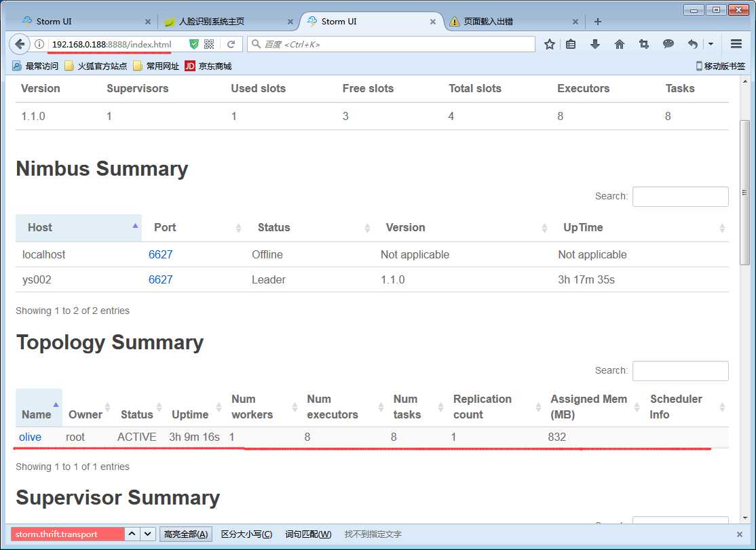The image size is (756, 550).
Task: Open bookmarks list clipboard icon
Action: click(571, 44)
